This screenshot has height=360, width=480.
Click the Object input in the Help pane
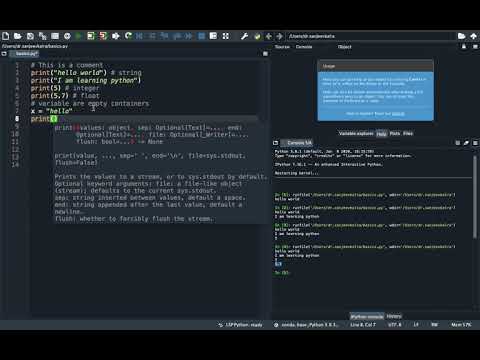405,47
